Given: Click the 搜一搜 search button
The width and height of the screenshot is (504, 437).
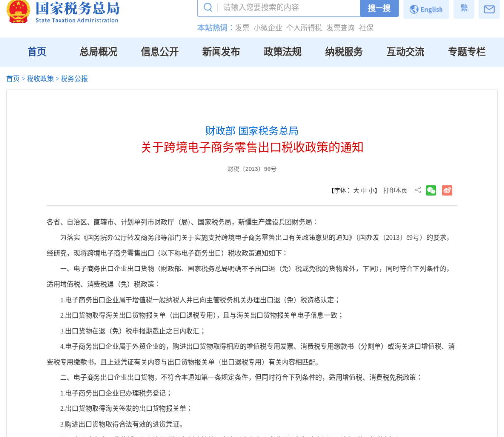Looking at the screenshot, I should [x=379, y=8].
